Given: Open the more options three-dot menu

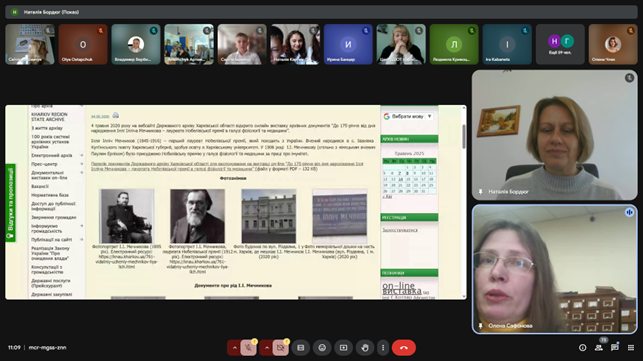Looking at the screenshot, I should click(383, 348).
